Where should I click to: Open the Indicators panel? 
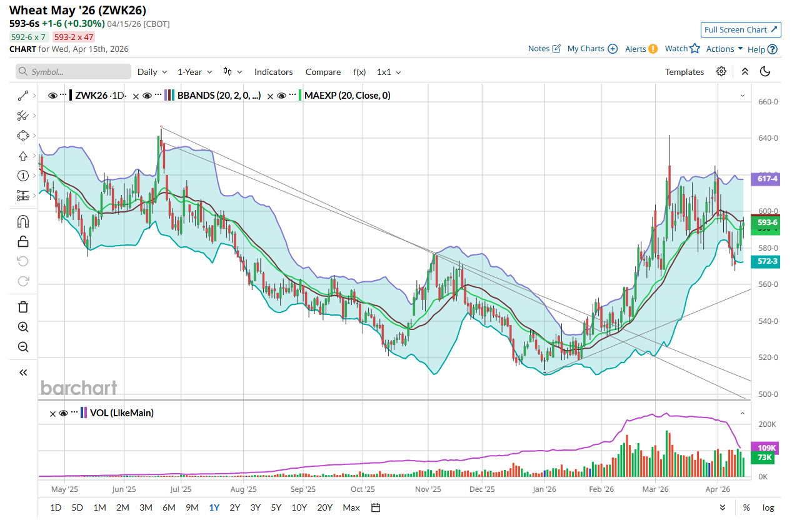click(x=273, y=72)
